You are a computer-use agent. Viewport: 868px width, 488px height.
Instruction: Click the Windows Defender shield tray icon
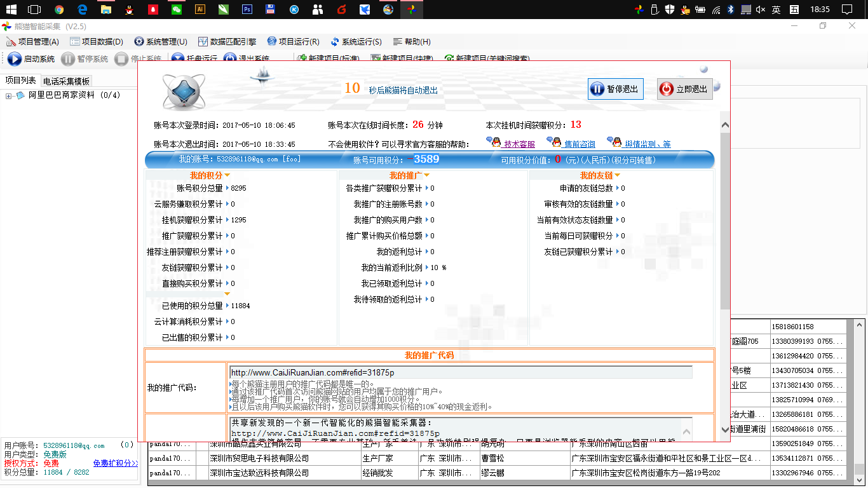coord(670,10)
